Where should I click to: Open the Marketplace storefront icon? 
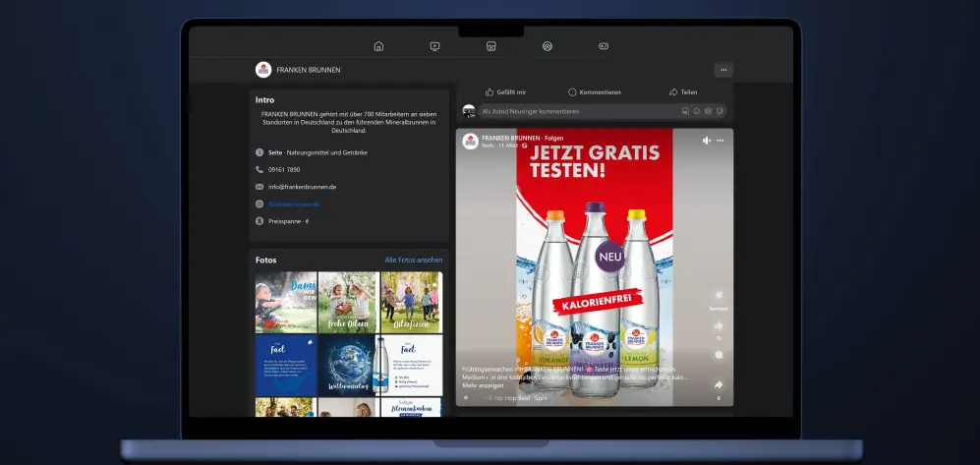490,46
